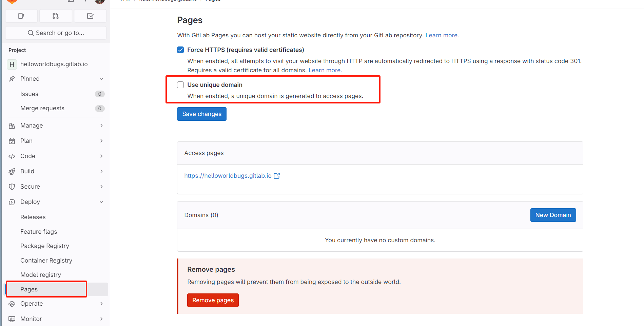The height and width of the screenshot is (326, 644).
Task: Open the Merge requests shortcut icon button
Action: (x=56, y=16)
